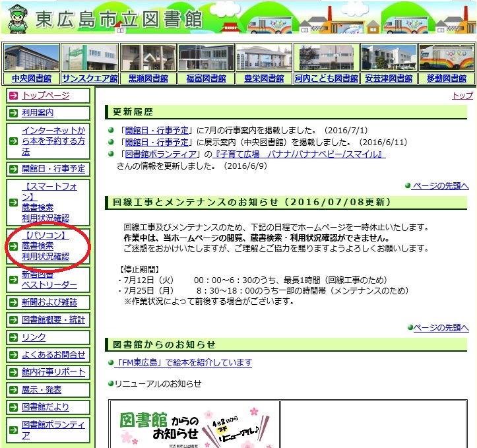
Task: Go to 移動図書館 text link
Action: [447, 79]
